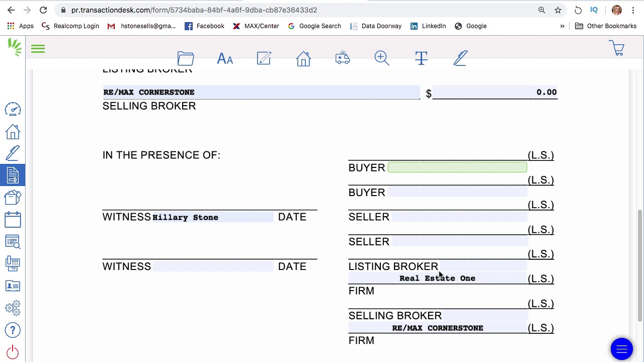Open the calendar icon in left sidebar

(13, 219)
